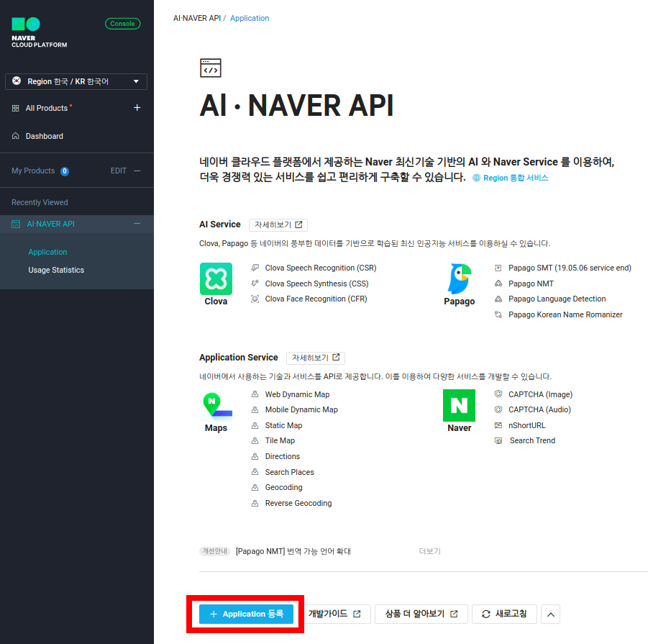Click the Maps logo
The height and width of the screenshot is (644, 648).
pos(216,405)
